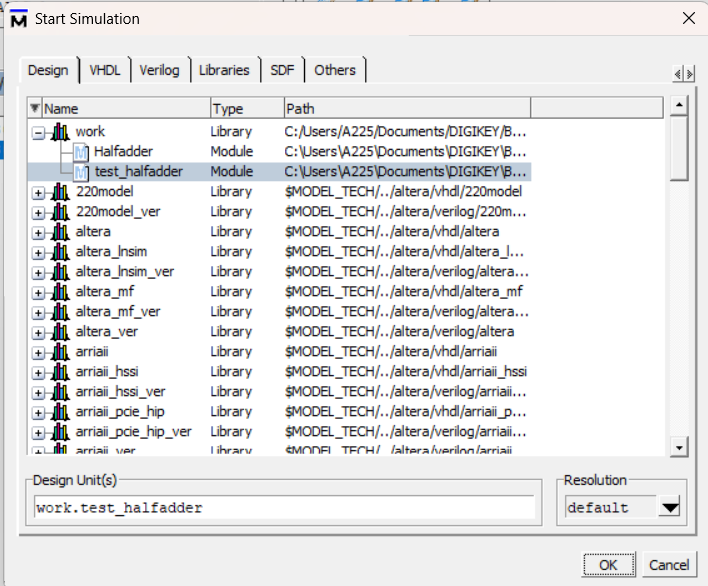Open the Resolution dropdown
Image resolution: width=708 pixels, height=586 pixels.
pos(670,508)
